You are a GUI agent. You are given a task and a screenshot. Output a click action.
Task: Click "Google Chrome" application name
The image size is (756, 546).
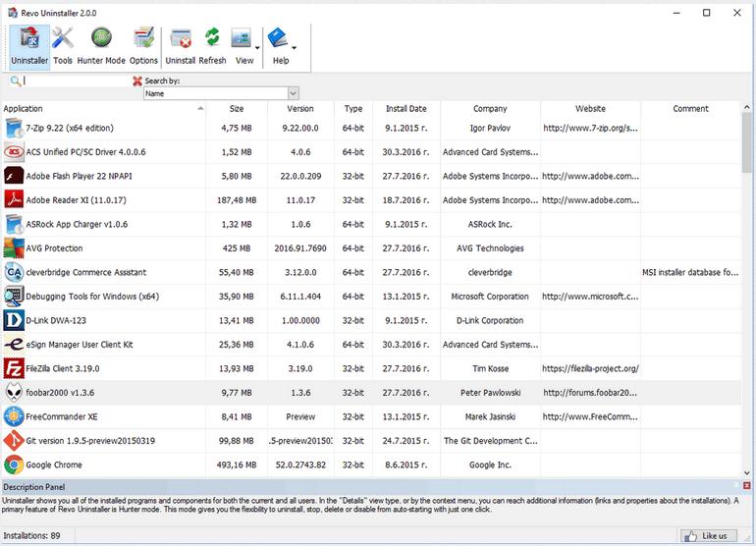click(x=54, y=464)
